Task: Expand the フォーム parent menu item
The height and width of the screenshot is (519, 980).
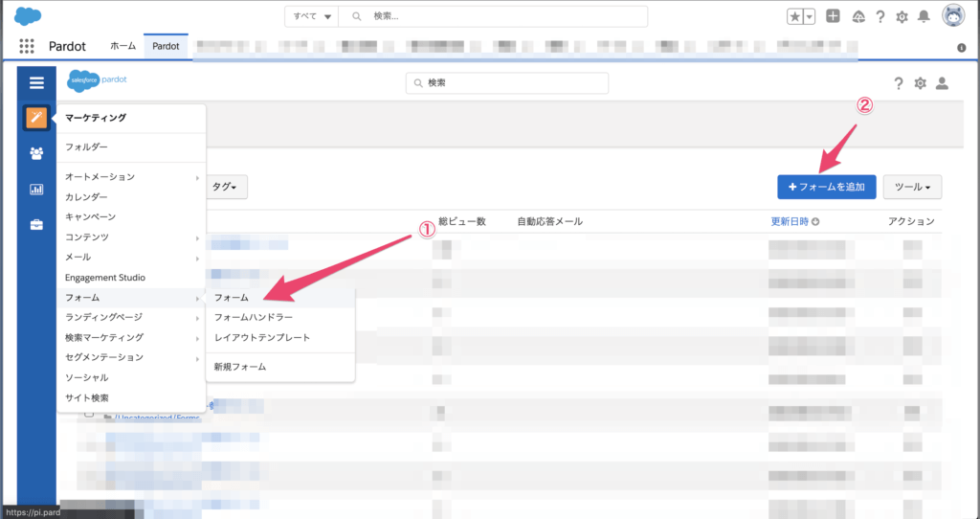Action: 131,298
